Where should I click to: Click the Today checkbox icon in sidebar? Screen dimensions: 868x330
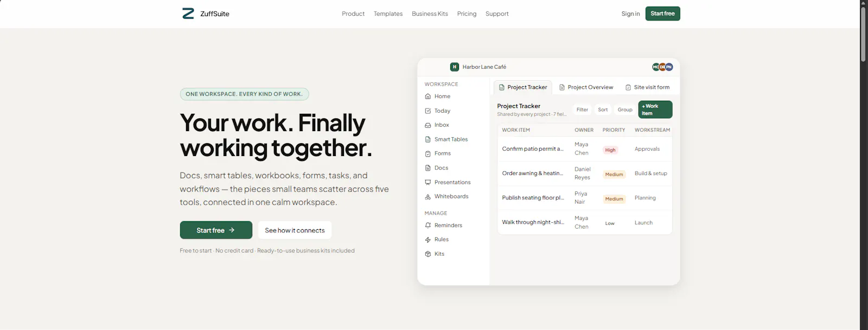point(428,111)
